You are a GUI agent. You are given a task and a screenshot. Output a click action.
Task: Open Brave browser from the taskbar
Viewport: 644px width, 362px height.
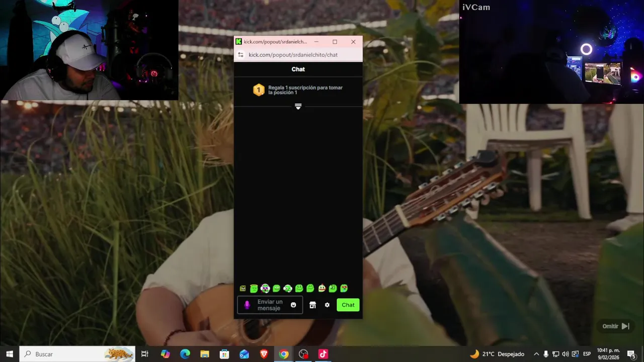tap(264, 354)
